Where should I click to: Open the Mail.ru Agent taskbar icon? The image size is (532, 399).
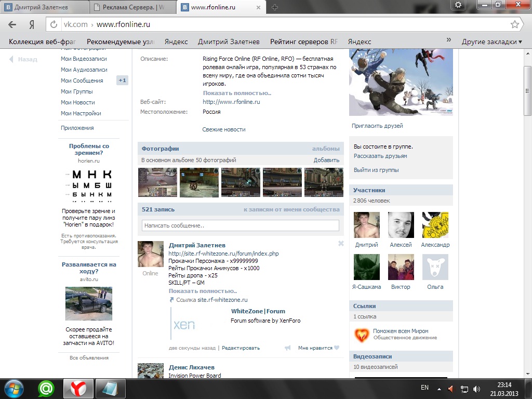(46, 389)
